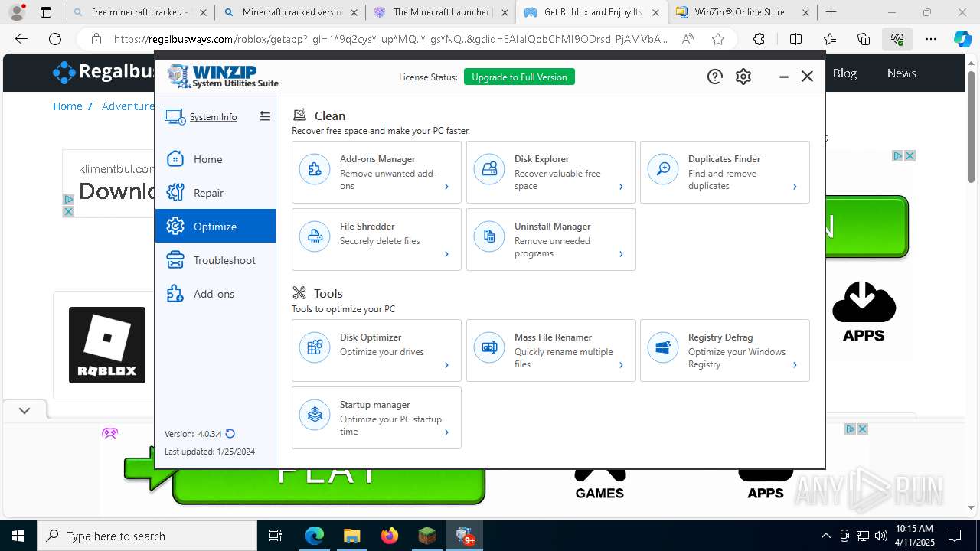980x551 pixels.
Task: Select Optimize in WinZip sidebar
Action: (x=215, y=226)
